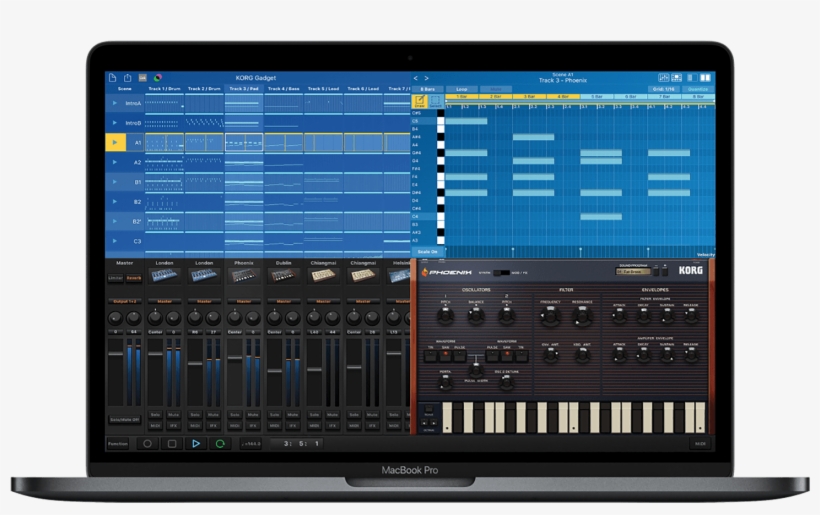This screenshot has height=515, width=820.
Task: Toggle the green loop transport button
Action: (x=220, y=444)
